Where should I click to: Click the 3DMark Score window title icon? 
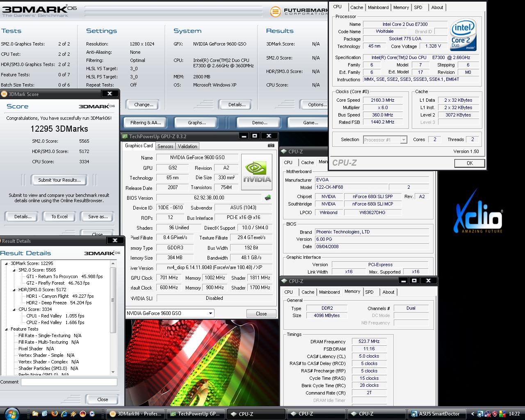point(4,94)
